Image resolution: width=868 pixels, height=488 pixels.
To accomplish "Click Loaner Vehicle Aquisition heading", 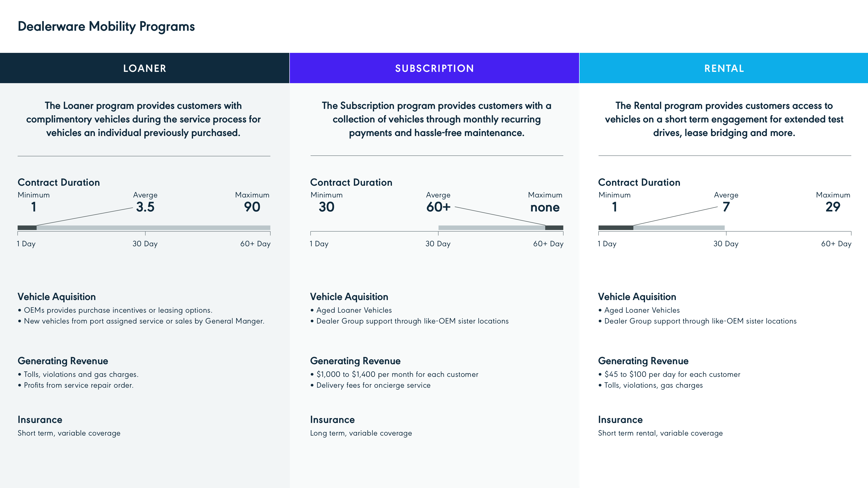I will [x=57, y=297].
